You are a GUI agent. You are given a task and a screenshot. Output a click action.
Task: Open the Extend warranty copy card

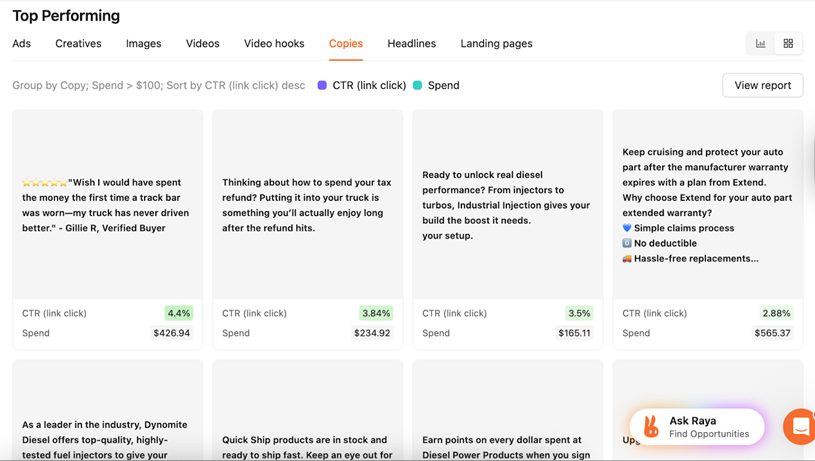[x=708, y=230]
